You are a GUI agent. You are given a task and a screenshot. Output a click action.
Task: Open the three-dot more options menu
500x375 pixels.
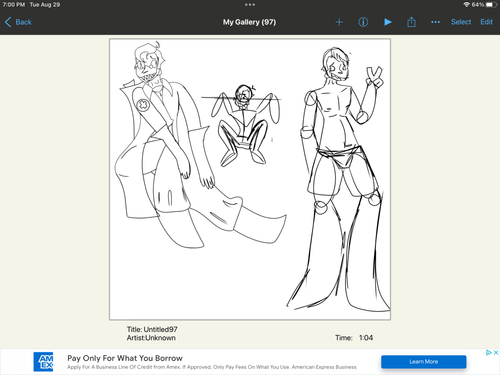point(435,22)
